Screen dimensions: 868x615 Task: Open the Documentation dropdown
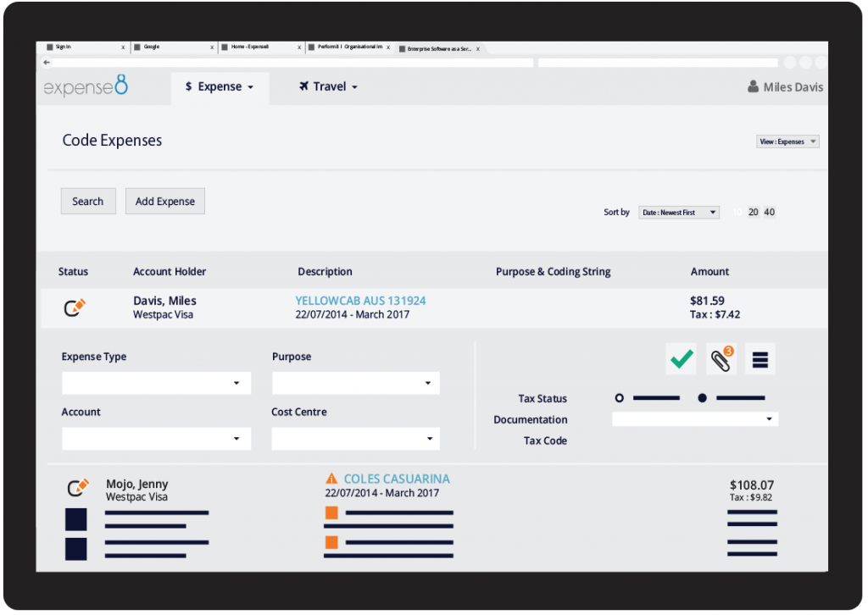(694, 418)
